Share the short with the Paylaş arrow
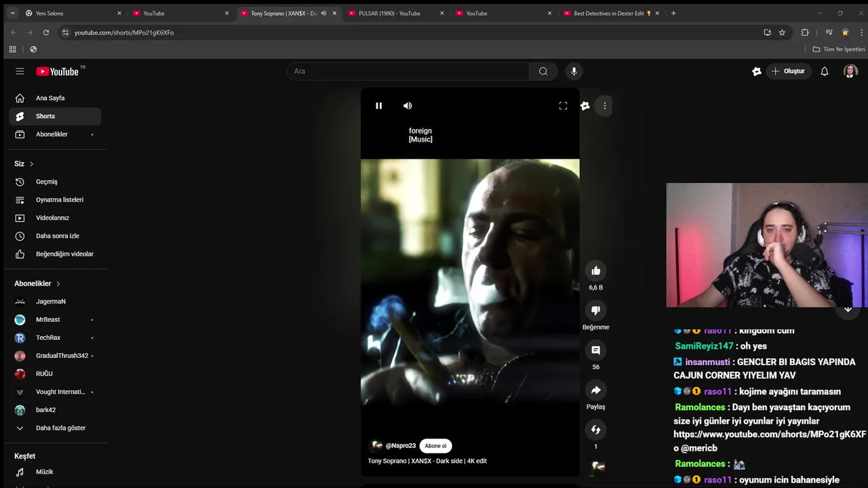The image size is (868, 488). click(x=595, y=390)
